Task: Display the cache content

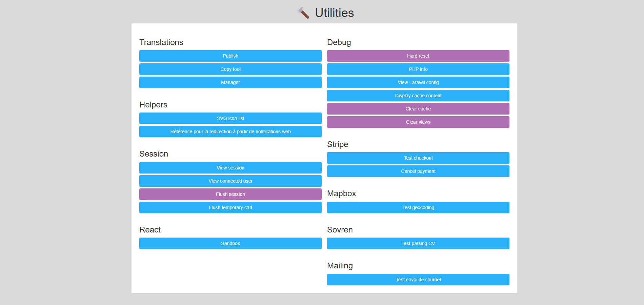Action: [x=418, y=96]
